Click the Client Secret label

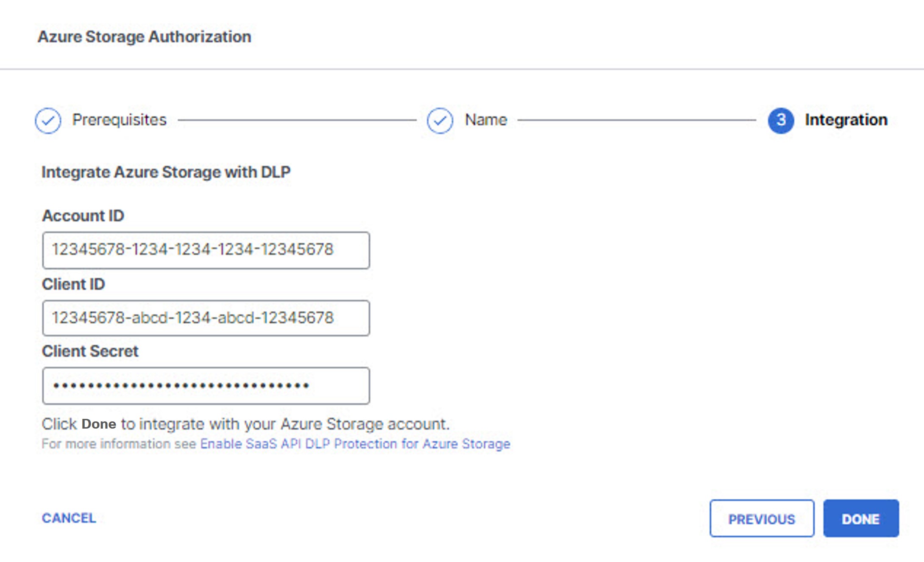coord(90,351)
